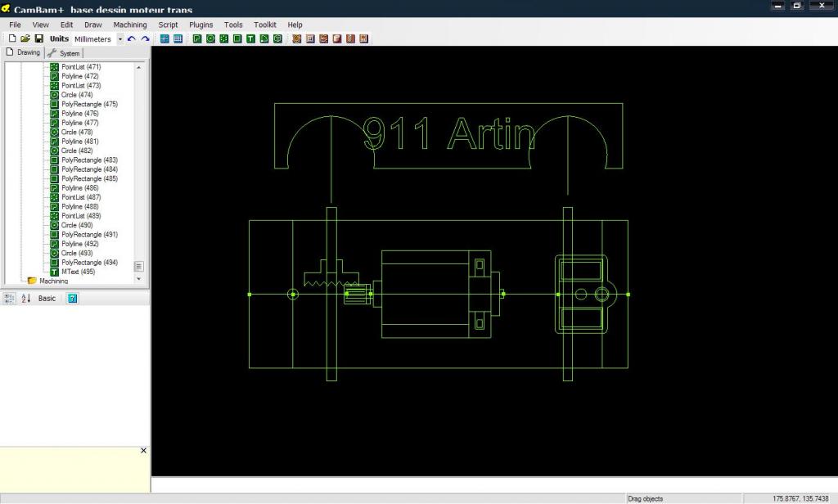838x504 pixels.
Task: Open the Draw menu
Action: click(93, 25)
